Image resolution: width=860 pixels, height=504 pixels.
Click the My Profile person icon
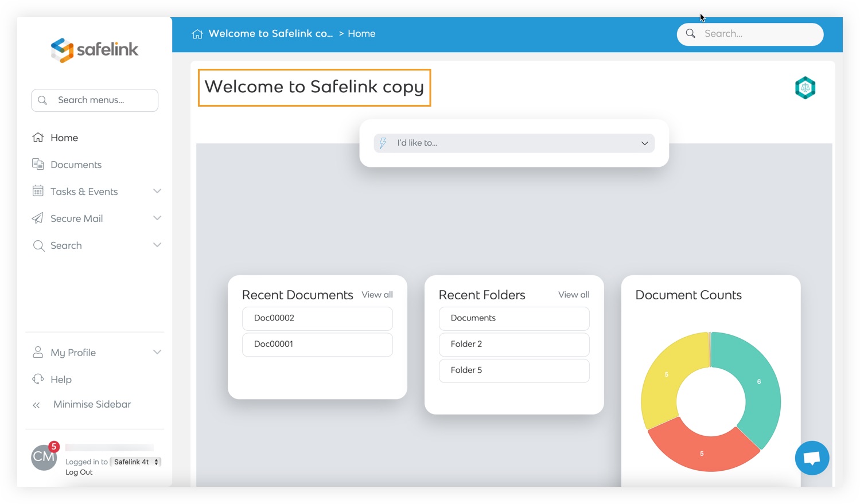[x=38, y=352]
